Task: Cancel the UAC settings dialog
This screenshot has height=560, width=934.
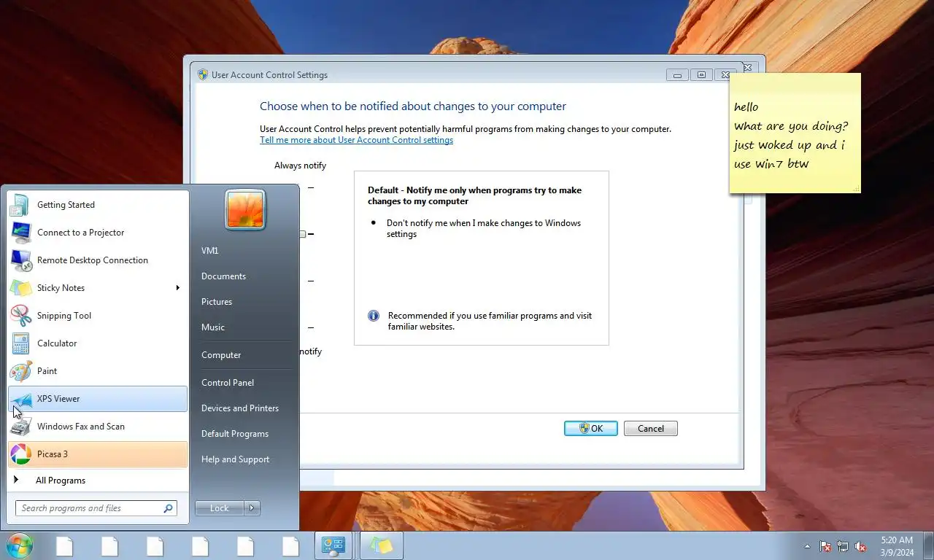Action: pos(651,429)
